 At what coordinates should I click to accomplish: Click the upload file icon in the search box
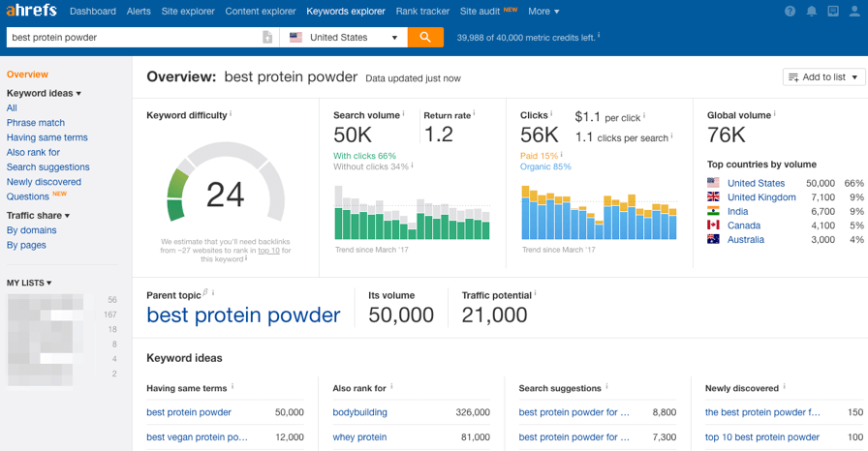click(267, 37)
